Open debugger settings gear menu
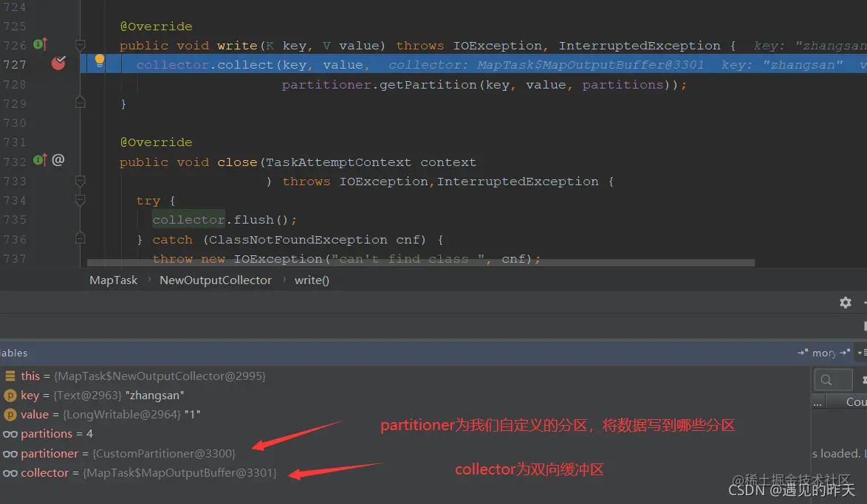 [846, 303]
